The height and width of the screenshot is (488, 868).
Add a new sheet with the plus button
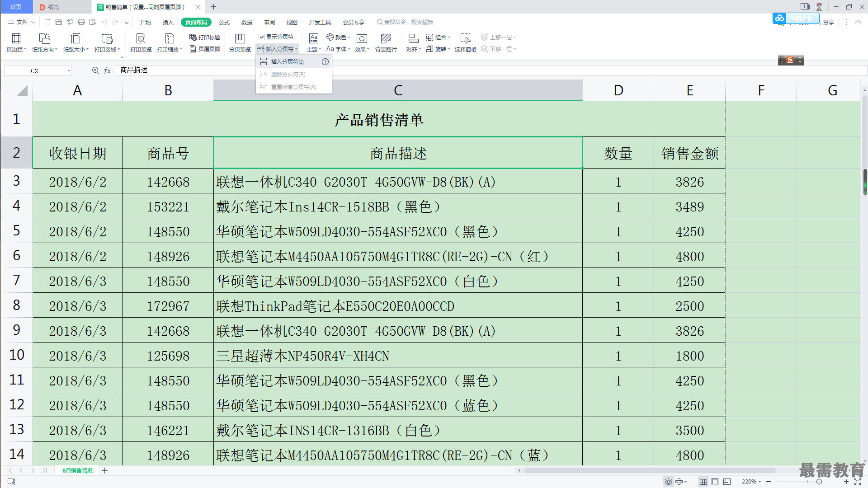[105, 470]
